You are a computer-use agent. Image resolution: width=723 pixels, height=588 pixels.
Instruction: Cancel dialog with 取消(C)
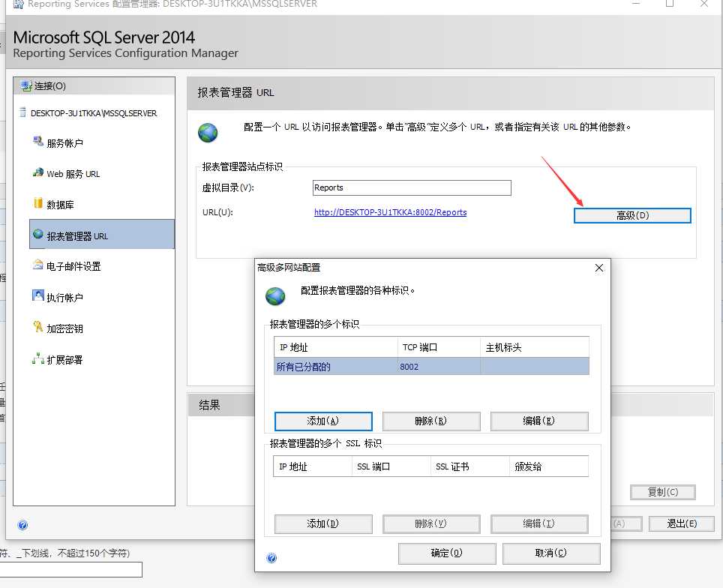point(551,553)
